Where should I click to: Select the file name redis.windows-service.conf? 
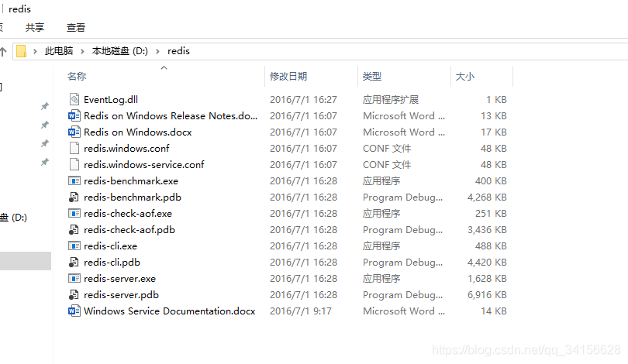143,164
